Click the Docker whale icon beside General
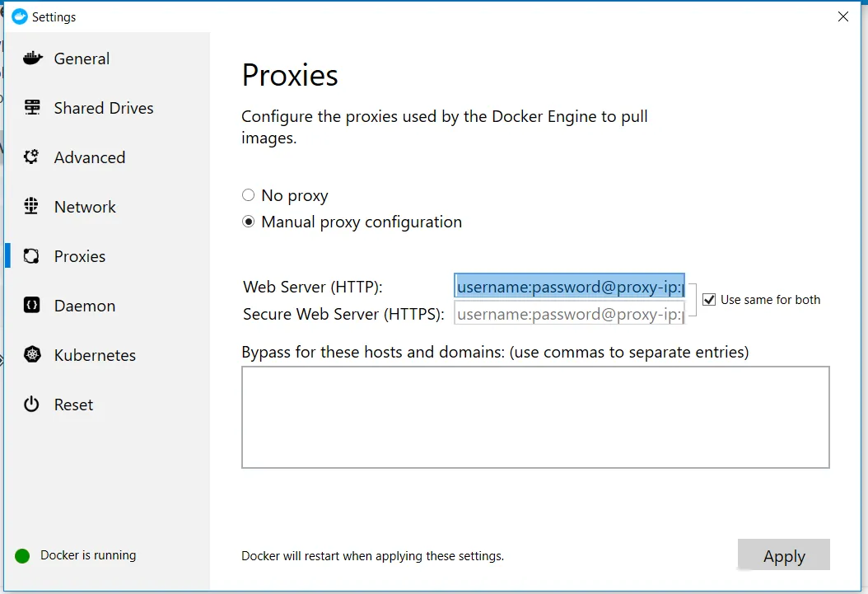This screenshot has width=868, height=594. tap(32, 58)
